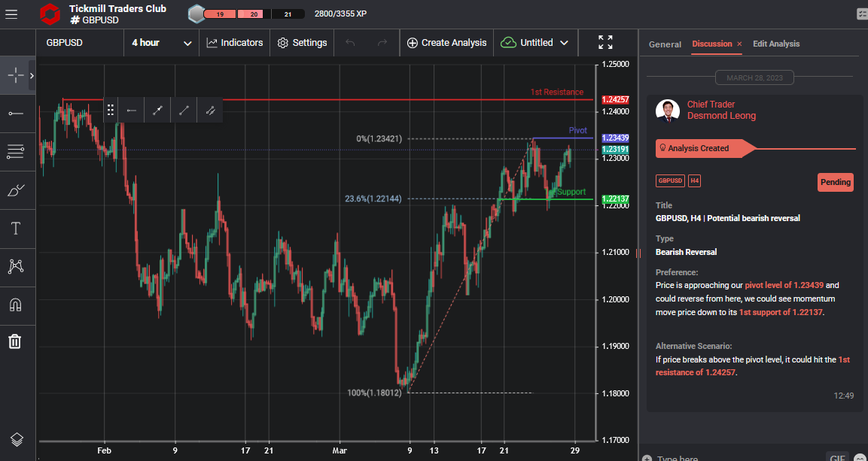The width and height of the screenshot is (868, 461).
Task: Undo the last chart action
Action: click(x=350, y=43)
